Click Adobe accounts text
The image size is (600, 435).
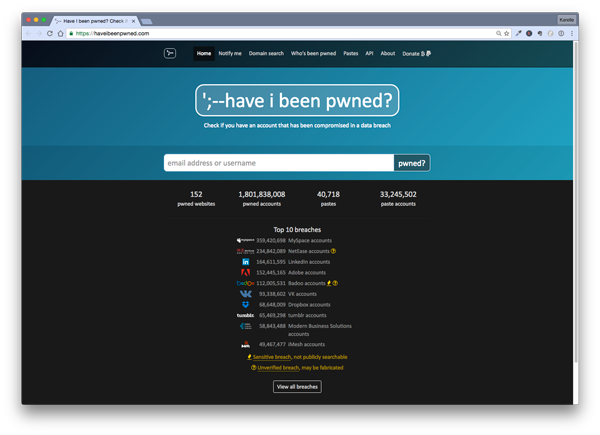point(307,273)
